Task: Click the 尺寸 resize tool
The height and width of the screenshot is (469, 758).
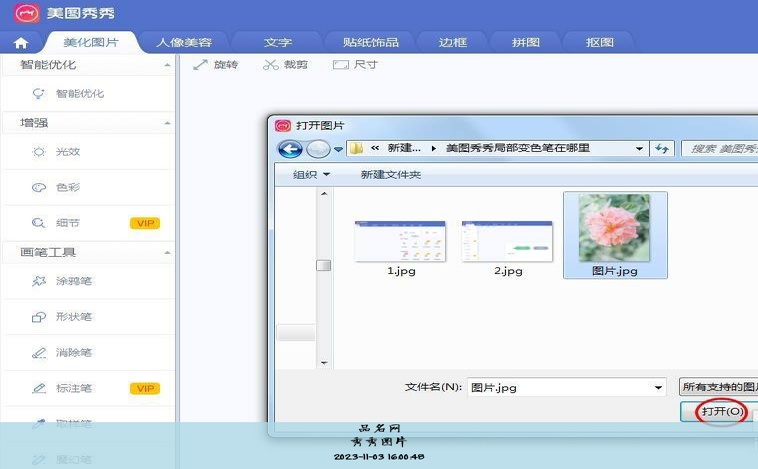Action: coord(355,65)
